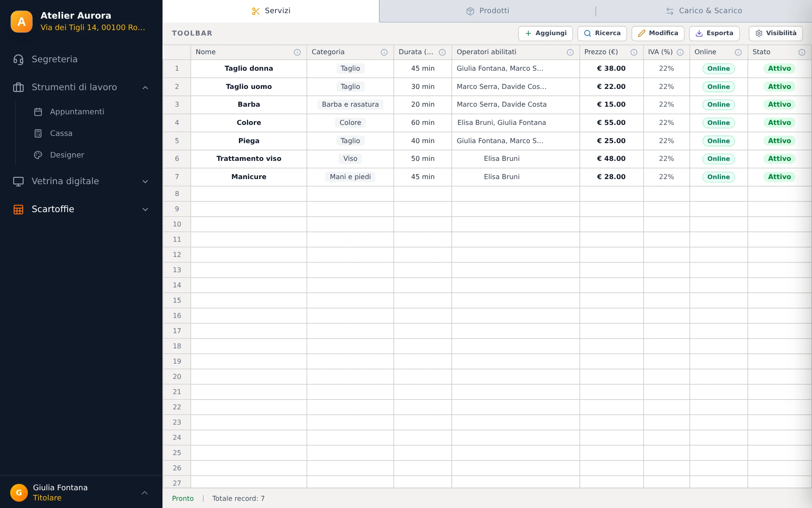Toggle Attivo status for Taglio uomo

(779, 87)
